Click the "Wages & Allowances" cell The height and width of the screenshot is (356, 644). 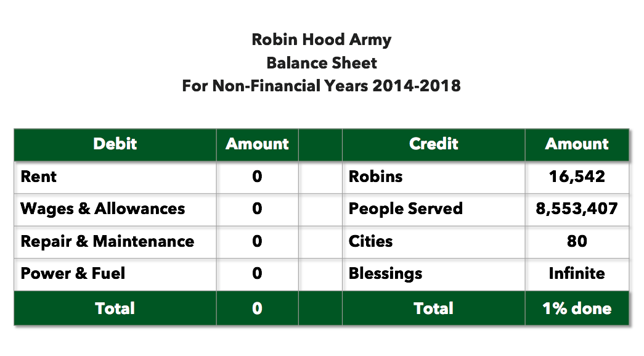pyautogui.click(x=103, y=209)
